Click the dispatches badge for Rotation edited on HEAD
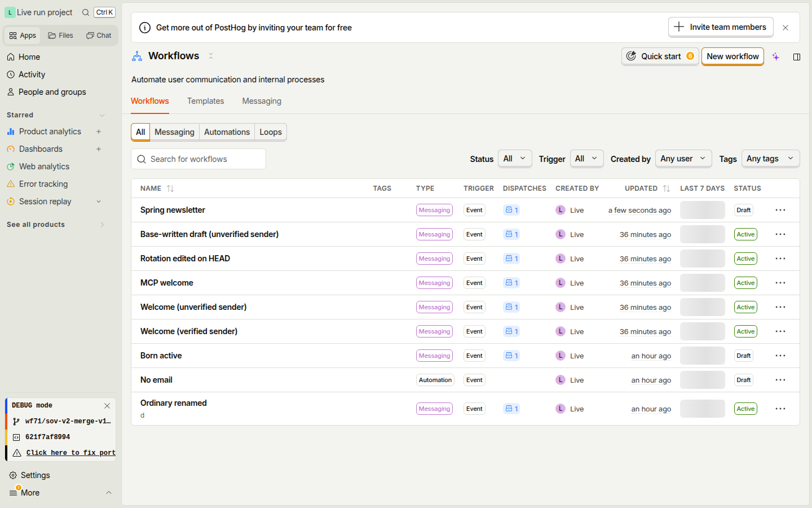 tap(511, 259)
